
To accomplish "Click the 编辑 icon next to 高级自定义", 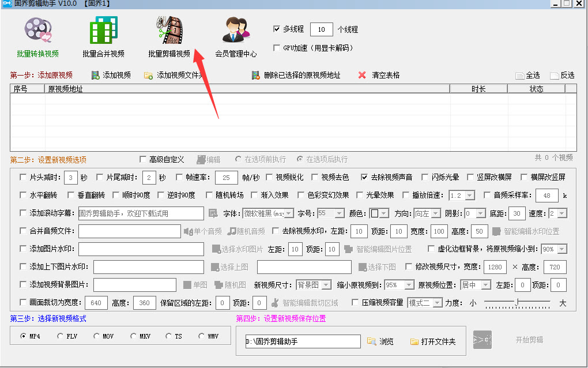I will tap(201, 159).
